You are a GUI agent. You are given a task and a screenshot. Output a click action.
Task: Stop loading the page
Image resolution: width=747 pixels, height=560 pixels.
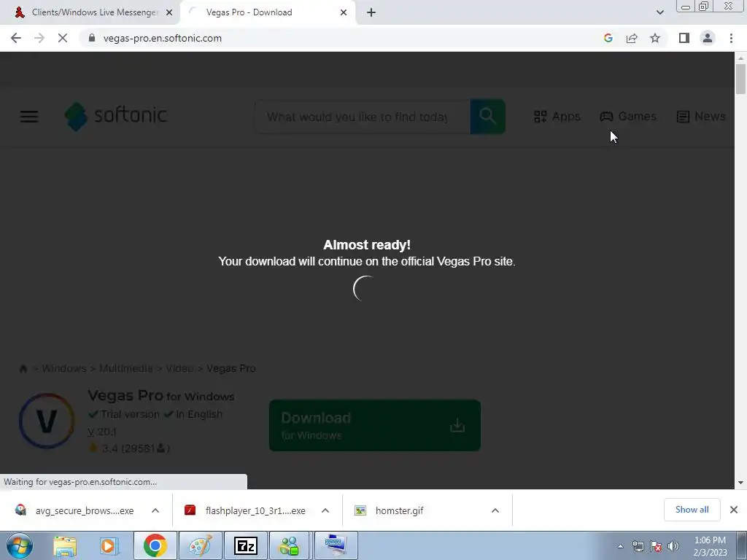click(63, 38)
